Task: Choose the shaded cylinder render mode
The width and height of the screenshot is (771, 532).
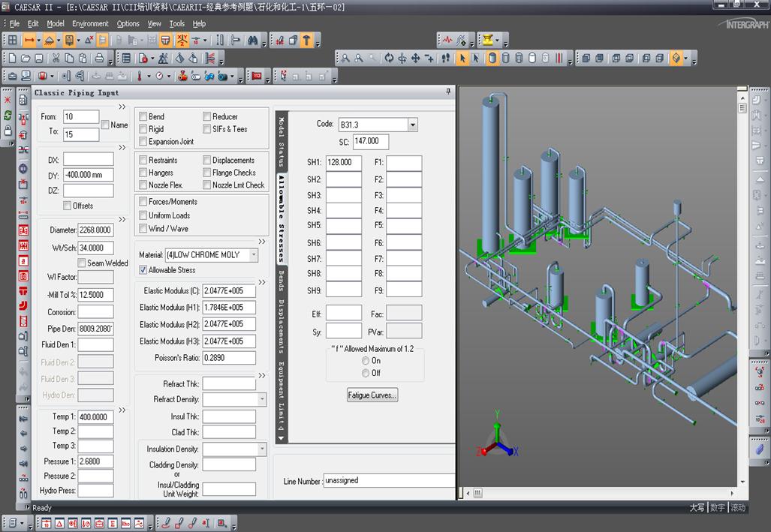Action: click(492, 59)
